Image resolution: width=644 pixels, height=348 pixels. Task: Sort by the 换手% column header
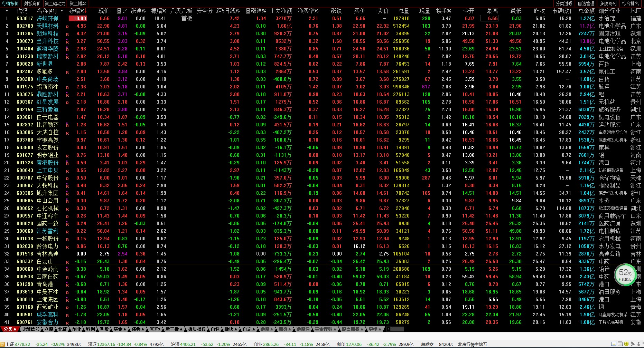click(x=444, y=11)
